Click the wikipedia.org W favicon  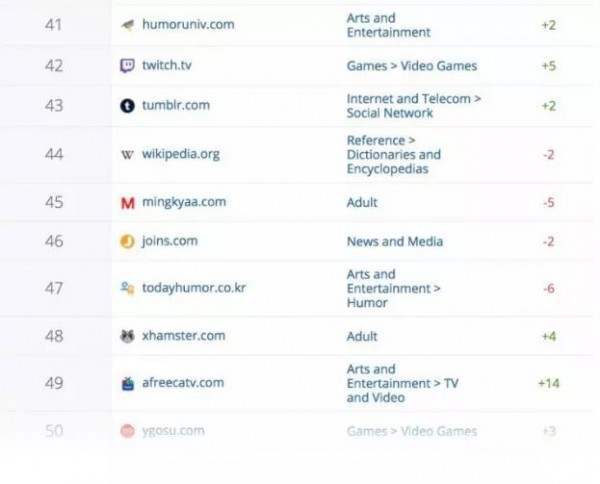pyautogui.click(x=127, y=155)
